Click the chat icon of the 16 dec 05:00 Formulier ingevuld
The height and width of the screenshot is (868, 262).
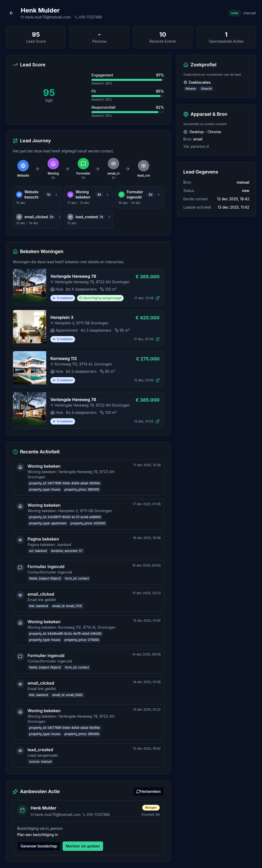[x=20, y=568]
